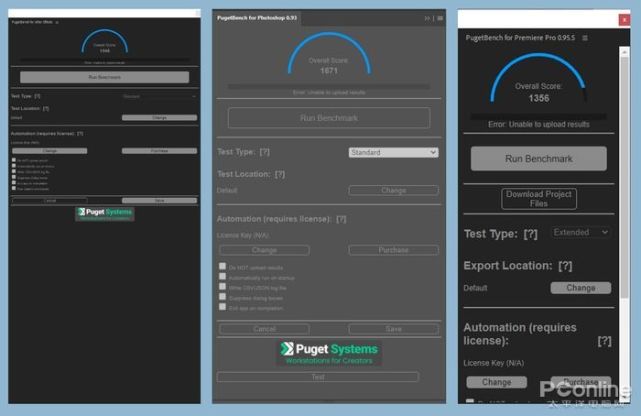Select PugetBench for After Effects tab
The width and height of the screenshot is (641, 416).
coord(32,22)
